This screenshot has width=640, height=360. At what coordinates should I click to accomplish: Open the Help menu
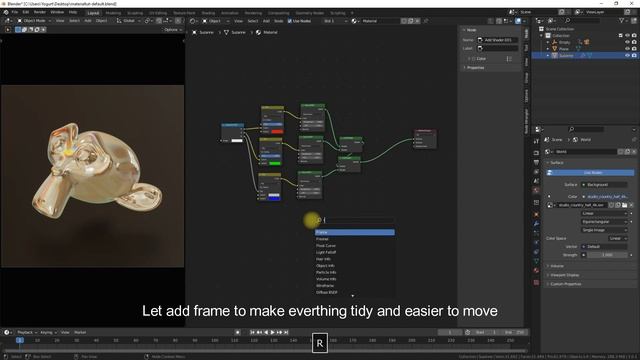73,12
